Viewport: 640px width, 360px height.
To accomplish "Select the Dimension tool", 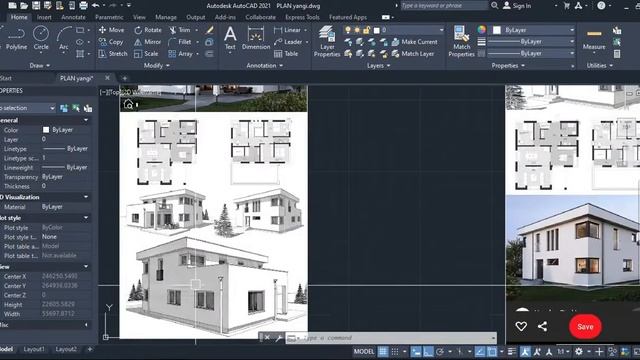I will tap(256, 38).
